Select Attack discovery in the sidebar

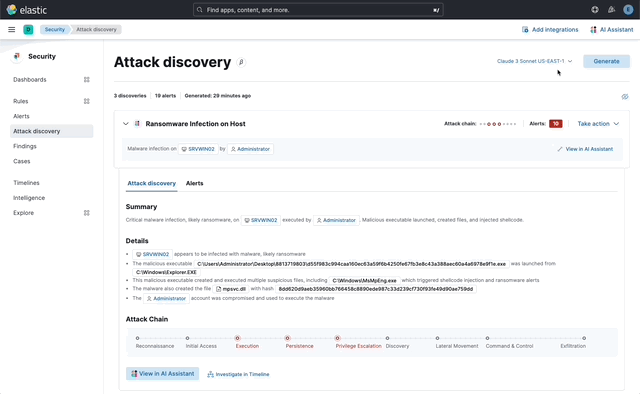coord(51,131)
